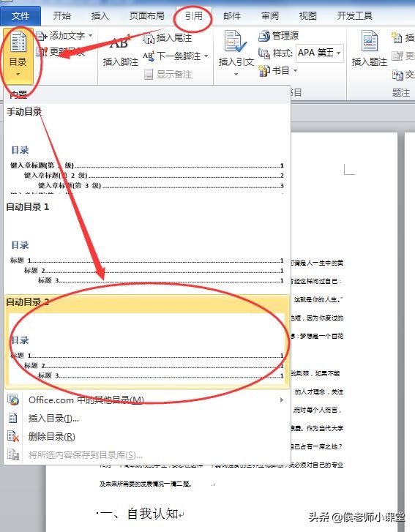
Task: Click the 保存到目录库 icon
Action: [13, 454]
